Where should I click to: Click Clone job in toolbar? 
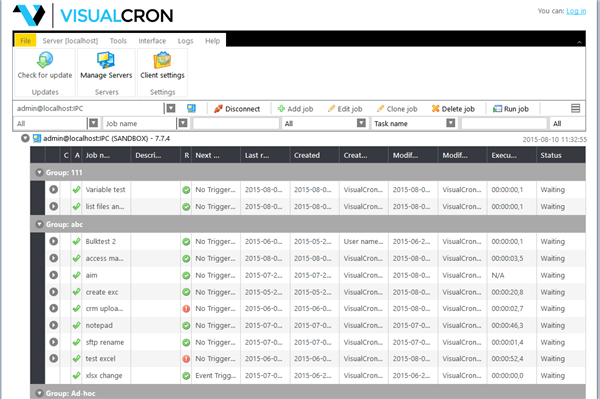(x=396, y=109)
